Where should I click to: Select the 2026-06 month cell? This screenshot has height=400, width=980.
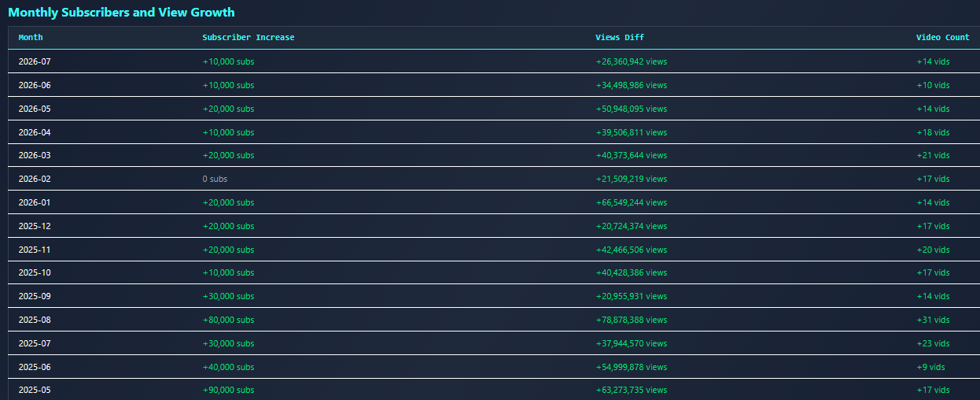(35, 85)
